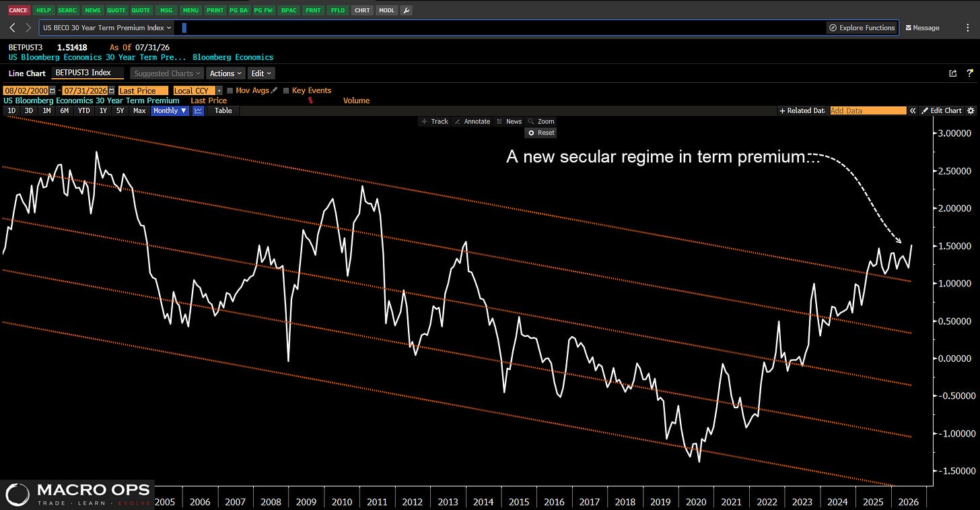Open the calendar for start date 08/02/2000
The width and height of the screenshot is (980, 510).
tap(53, 90)
